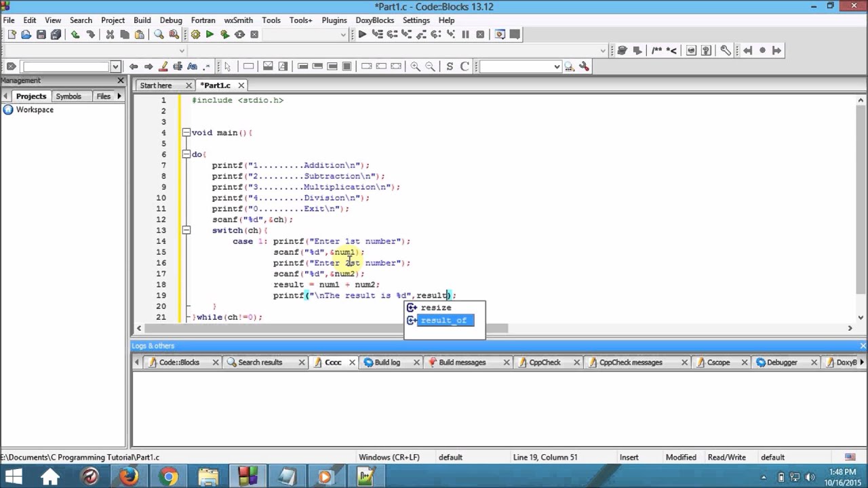Image resolution: width=868 pixels, height=488 pixels.
Task: Toggle the selected-text search option
Action: click(x=178, y=66)
